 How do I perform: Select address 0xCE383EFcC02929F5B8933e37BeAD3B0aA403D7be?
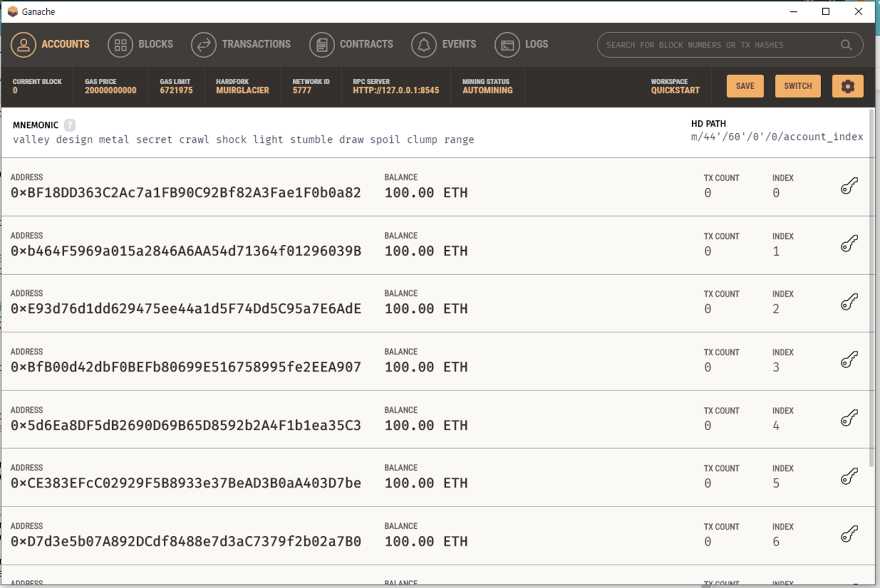[186, 483]
